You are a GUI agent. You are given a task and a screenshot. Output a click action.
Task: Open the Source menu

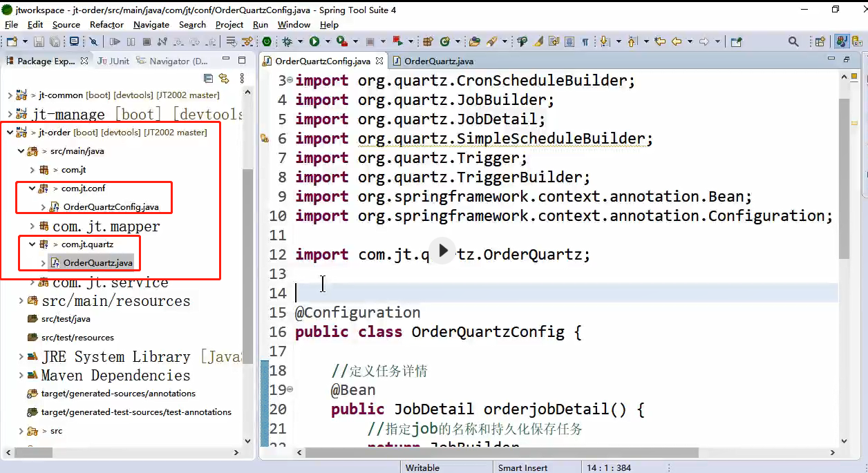click(x=66, y=24)
